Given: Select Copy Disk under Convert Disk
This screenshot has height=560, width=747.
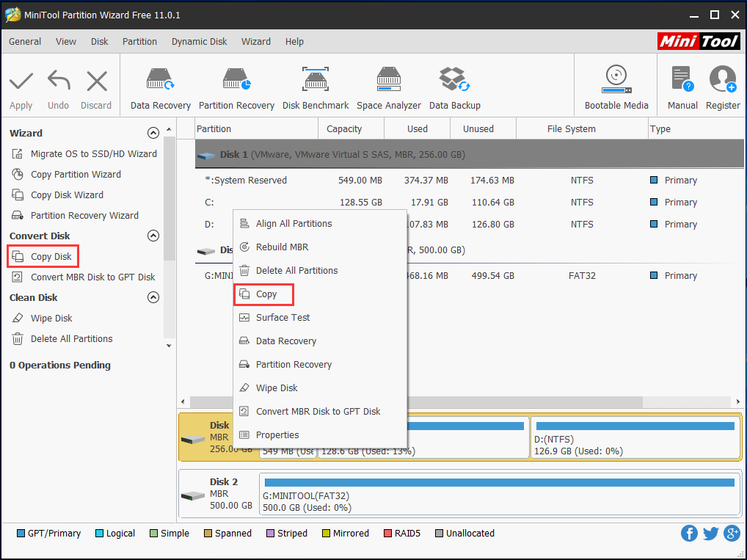Looking at the screenshot, I should (42, 256).
